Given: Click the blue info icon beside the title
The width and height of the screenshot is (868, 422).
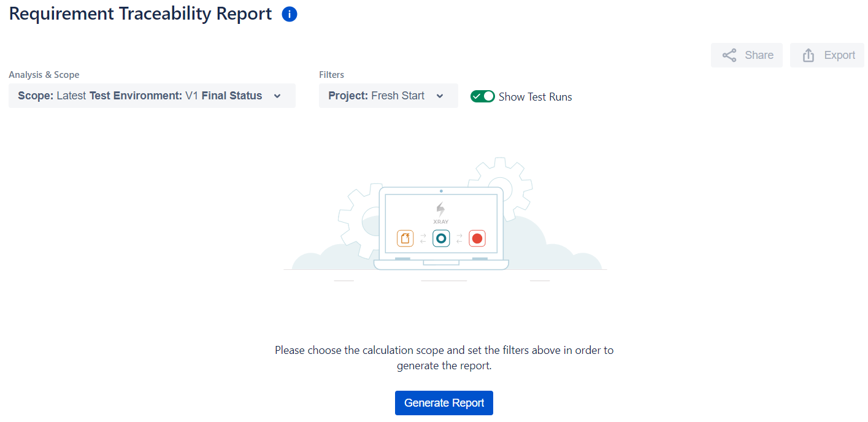Looking at the screenshot, I should pos(290,14).
